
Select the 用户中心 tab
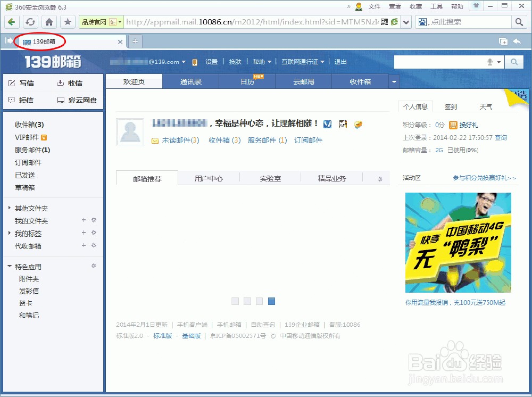point(209,178)
